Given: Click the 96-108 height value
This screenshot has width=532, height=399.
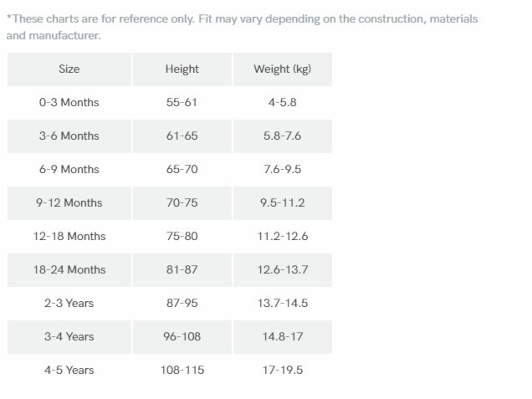Looking at the screenshot, I should [182, 337].
